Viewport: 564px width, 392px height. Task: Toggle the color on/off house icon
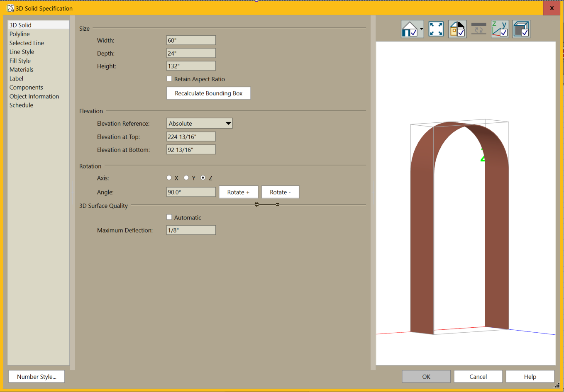457,29
